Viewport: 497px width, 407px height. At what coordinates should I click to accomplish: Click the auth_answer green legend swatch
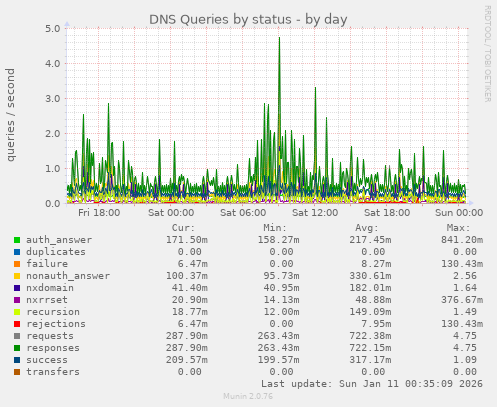pos(17,240)
